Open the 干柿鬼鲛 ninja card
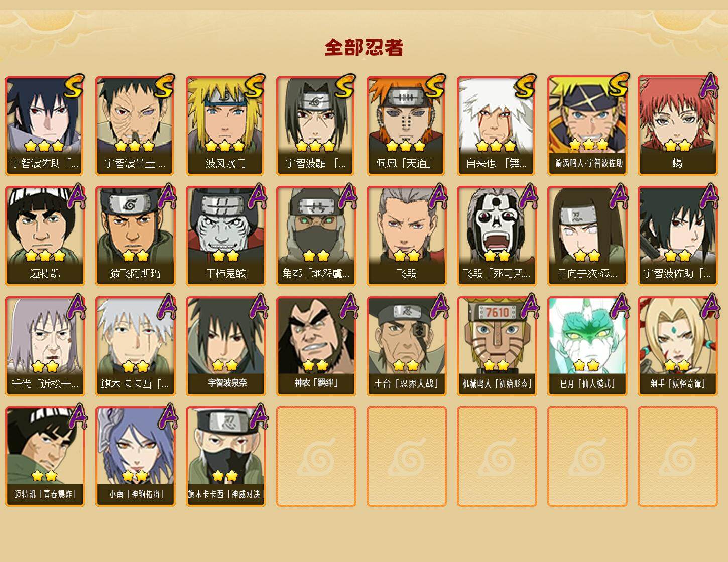Image resolution: width=728 pixels, height=562 pixels. pos(226,236)
